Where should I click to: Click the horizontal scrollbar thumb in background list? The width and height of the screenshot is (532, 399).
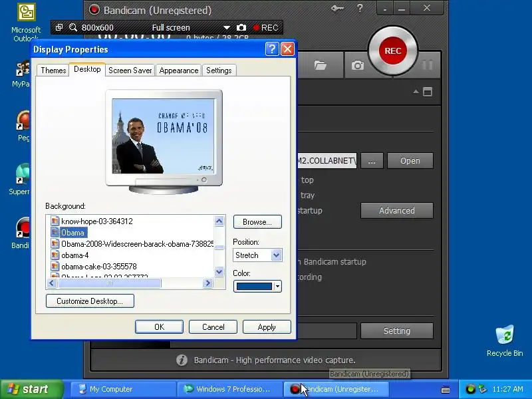tap(110, 283)
